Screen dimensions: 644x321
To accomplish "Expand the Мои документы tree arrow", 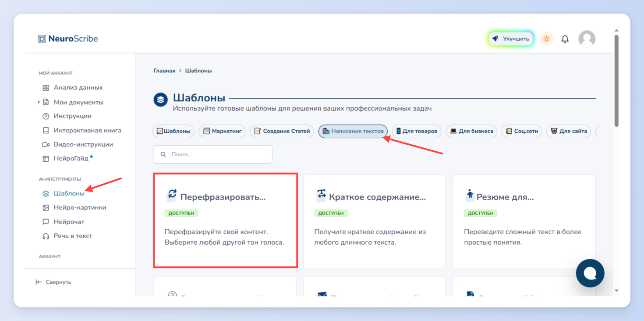I will pyautogui.click(x=39, y=102).
